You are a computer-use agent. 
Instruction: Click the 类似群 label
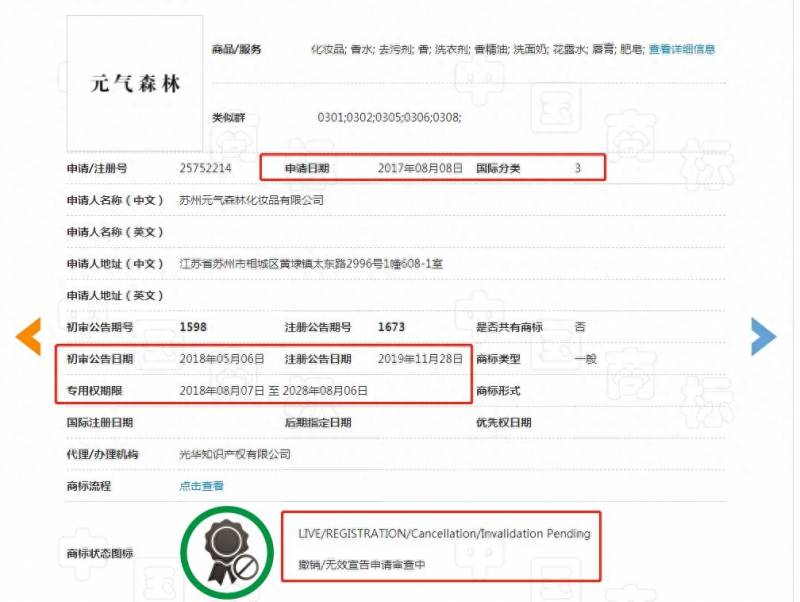coord(229,118)
